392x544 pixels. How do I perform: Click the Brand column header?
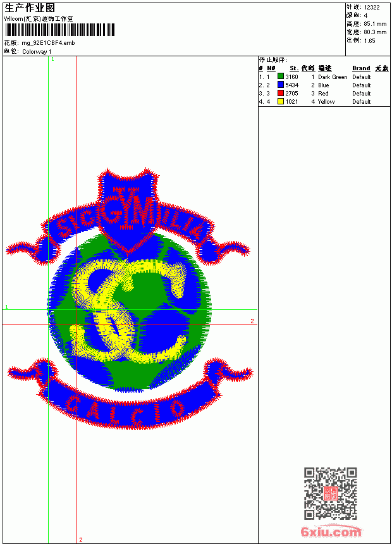361,68
